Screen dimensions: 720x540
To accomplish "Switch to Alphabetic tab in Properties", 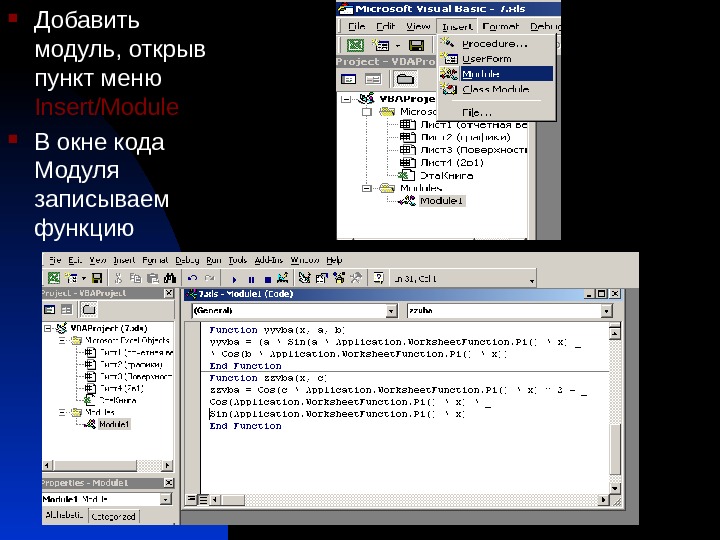I will [64, 515].
